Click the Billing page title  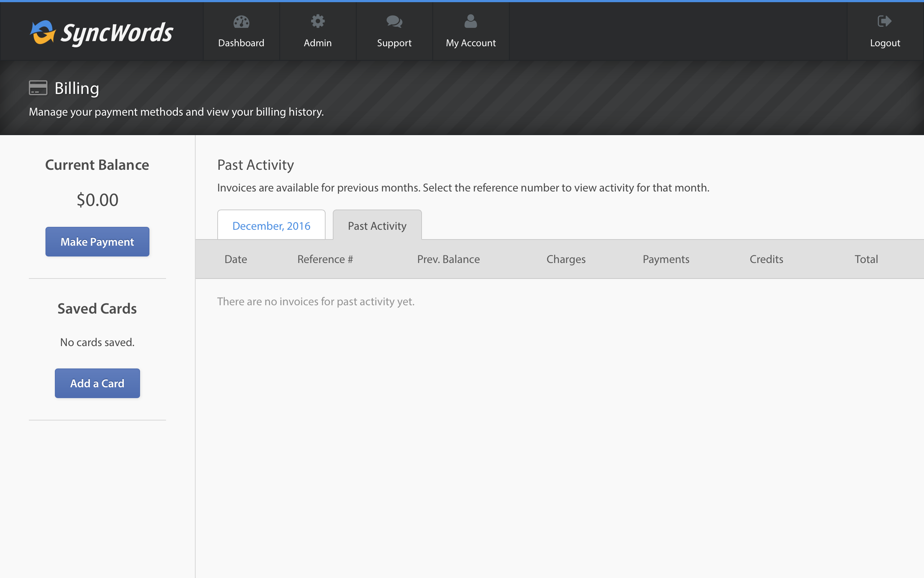(x=77, y=89)
